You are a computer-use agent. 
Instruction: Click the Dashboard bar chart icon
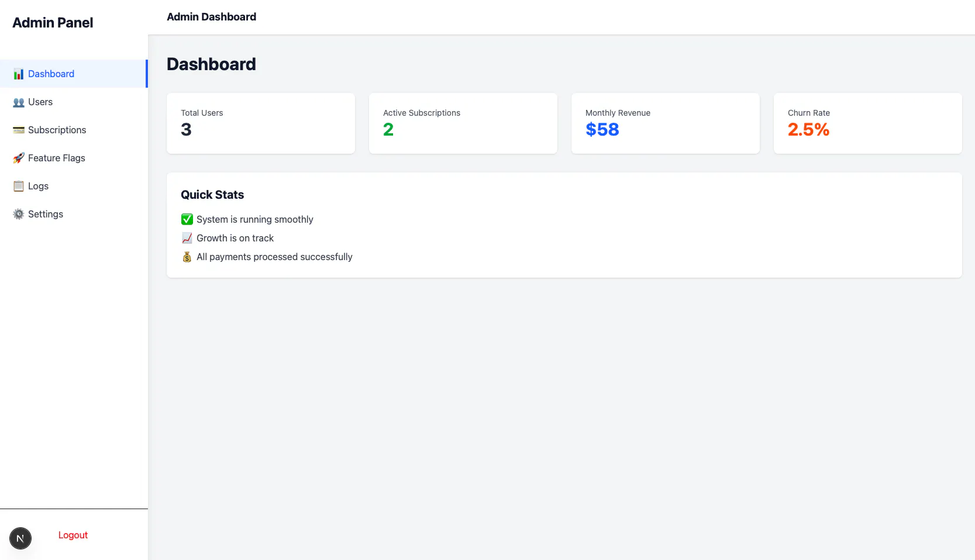coord(19,74)
